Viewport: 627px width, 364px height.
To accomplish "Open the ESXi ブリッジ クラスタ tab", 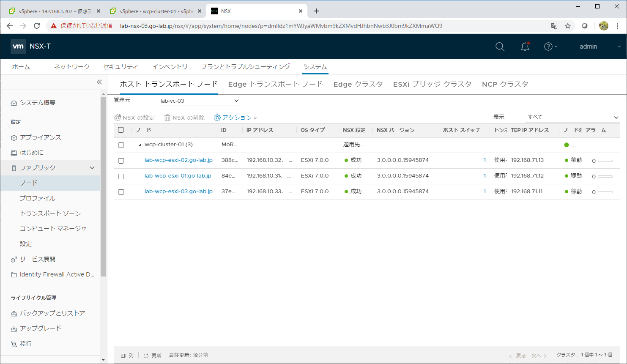I will coord(432,84).
